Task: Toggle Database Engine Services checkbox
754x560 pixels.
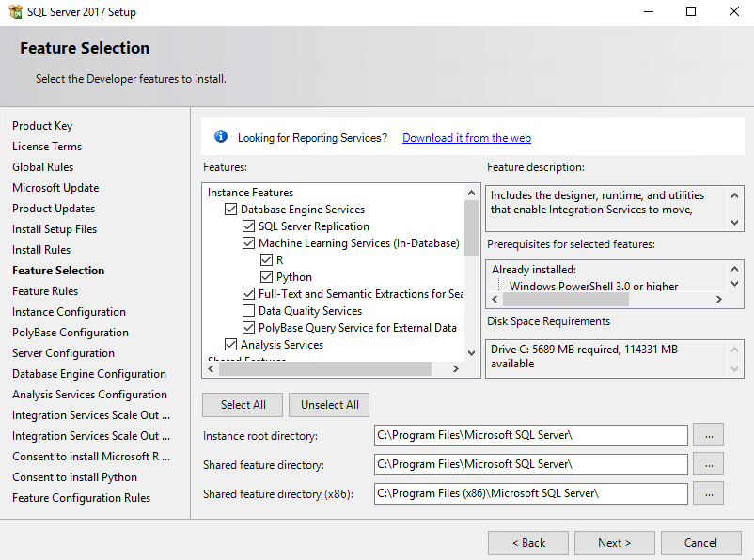Action: 231,210
